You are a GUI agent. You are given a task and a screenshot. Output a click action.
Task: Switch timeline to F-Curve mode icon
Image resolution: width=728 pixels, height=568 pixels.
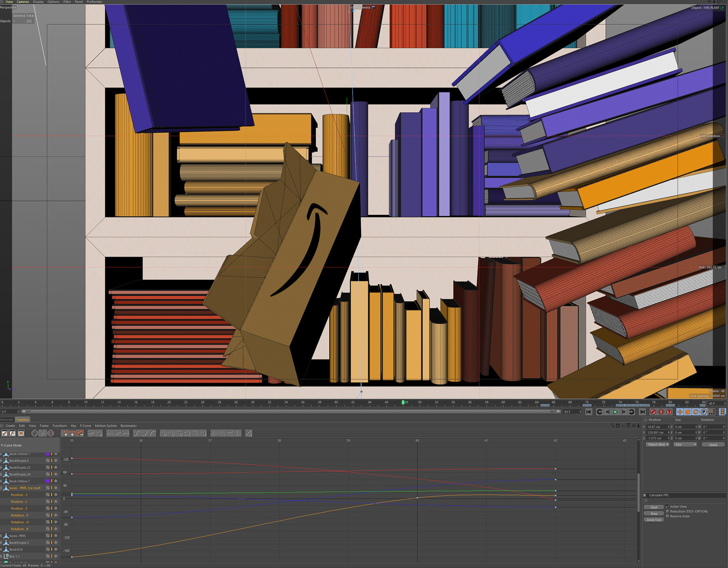click(13, 433)
